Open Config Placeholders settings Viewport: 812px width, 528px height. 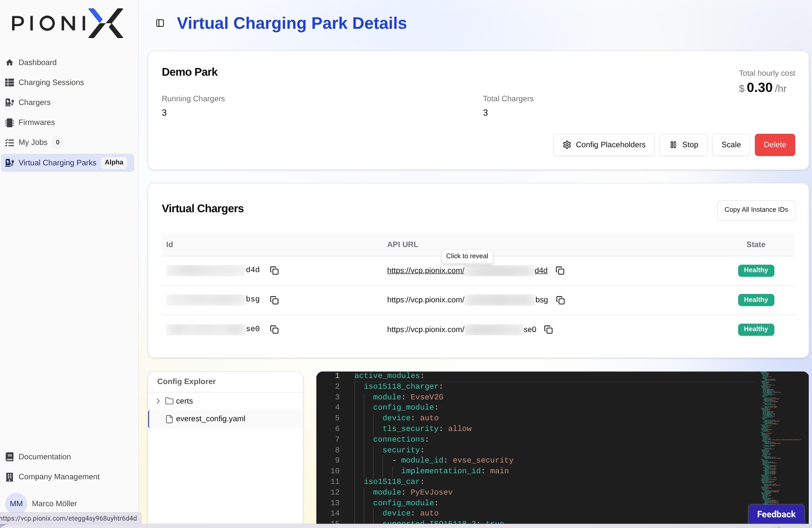coord(604,145)
